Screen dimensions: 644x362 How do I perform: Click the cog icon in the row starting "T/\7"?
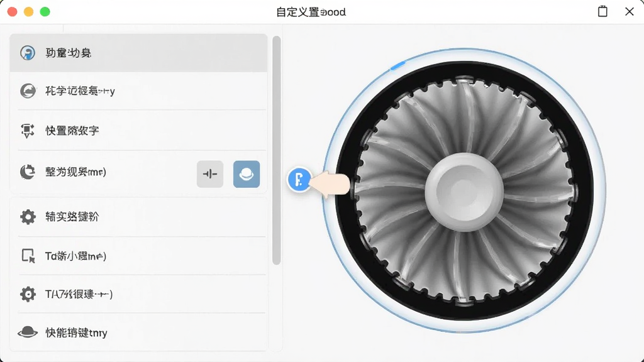click(28, 294)
